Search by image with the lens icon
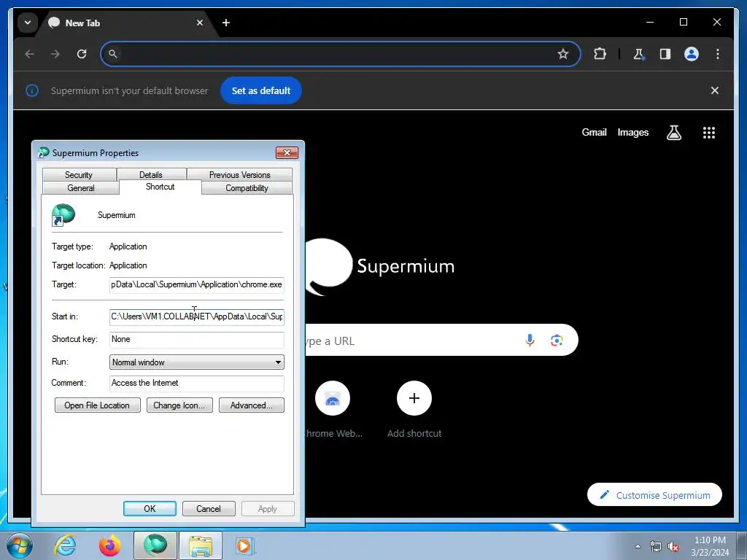Screen dimensions: 747x560 click(557, 340)
